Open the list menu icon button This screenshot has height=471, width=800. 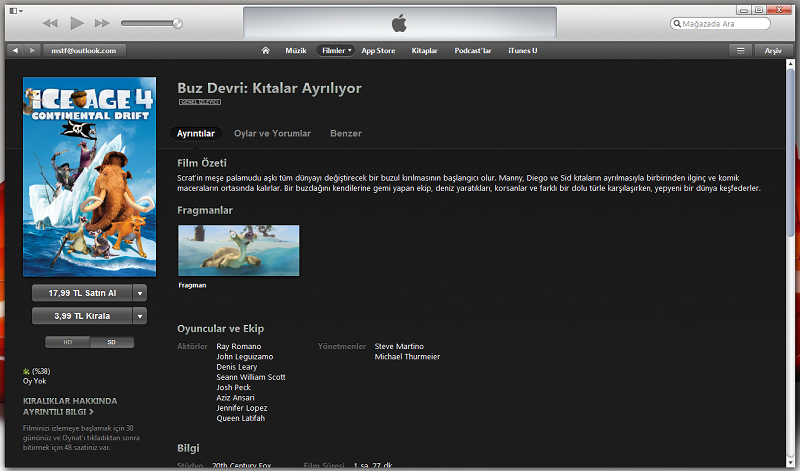(740, 51)
